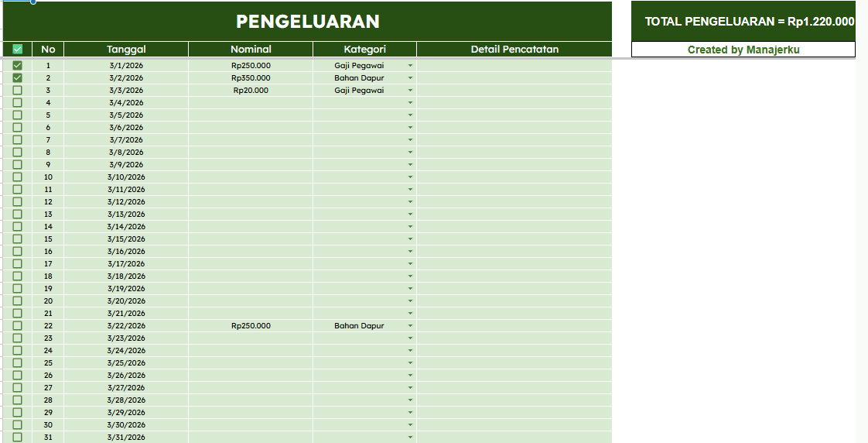The image size is (868, 443).
Task: Select the Nominal column header
Action: pos(251,49)
